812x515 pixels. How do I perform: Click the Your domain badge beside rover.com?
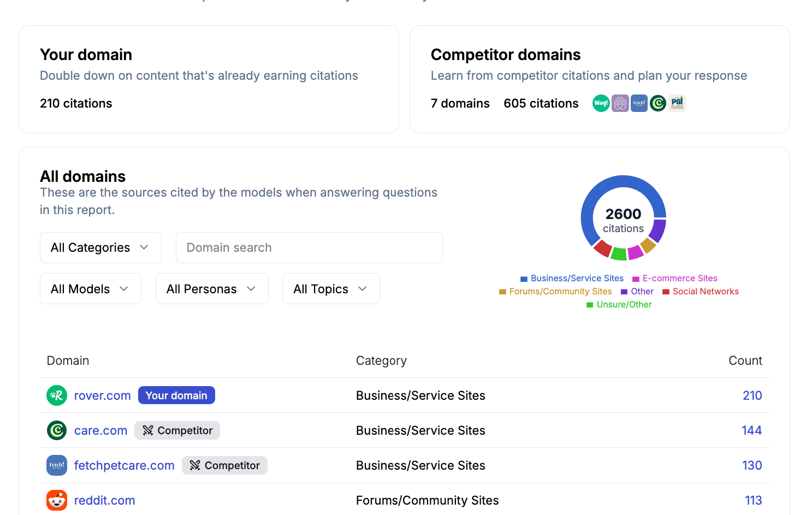click(176, 395)
